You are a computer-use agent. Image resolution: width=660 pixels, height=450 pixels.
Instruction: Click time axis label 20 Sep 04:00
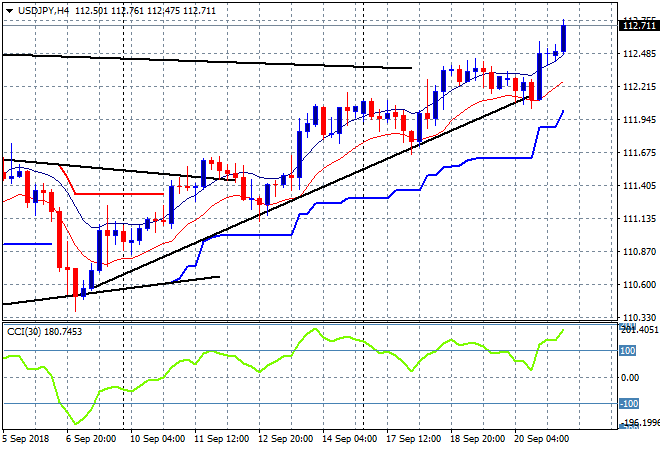tap(541, 439)
